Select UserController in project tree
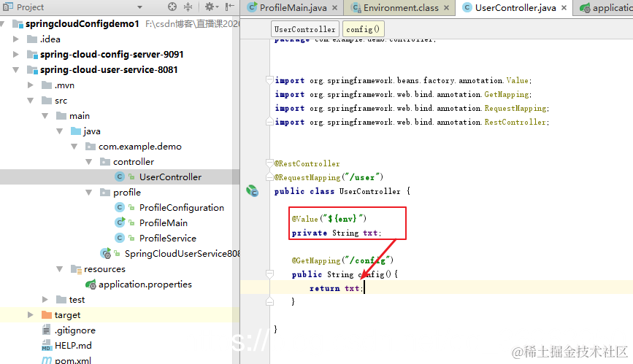633x364 pixels. pyautogui.click(x=170, y=177)
